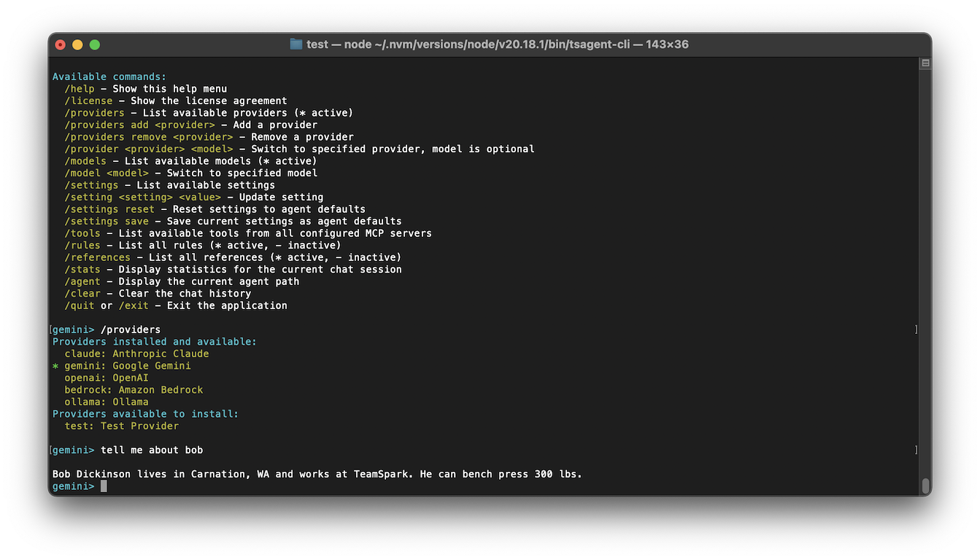Click the '/exit' command text

(134, 306)
